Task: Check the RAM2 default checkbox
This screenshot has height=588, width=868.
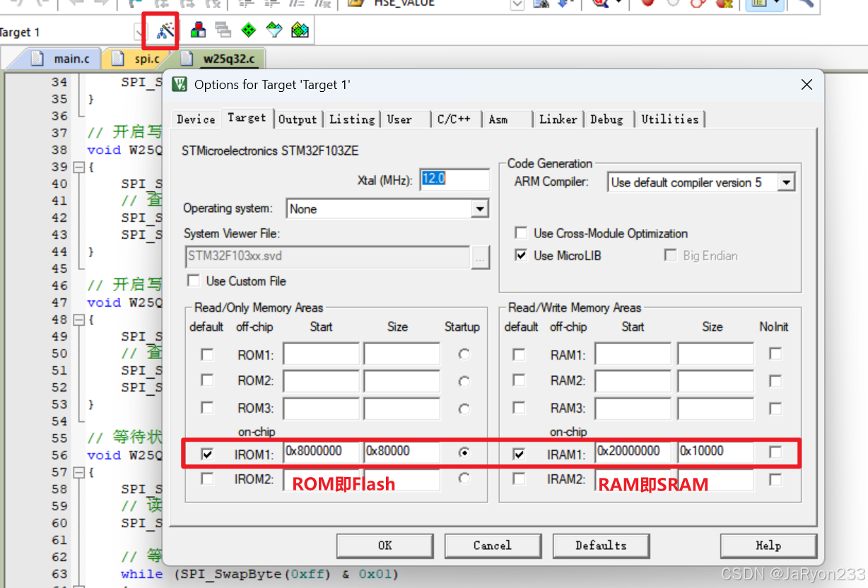Action: (519, 380)
